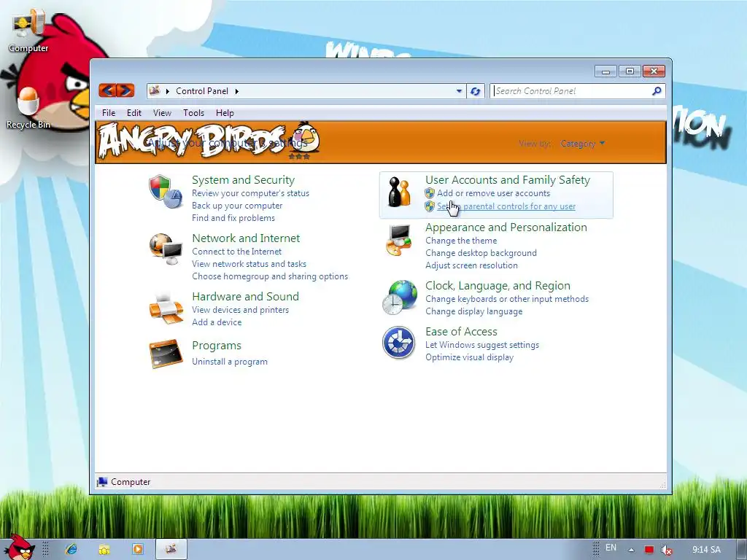Open the Appearance and Personalization monitor icon
The image size is (747, 560).
pyautogui.click(x=398, y=239)
